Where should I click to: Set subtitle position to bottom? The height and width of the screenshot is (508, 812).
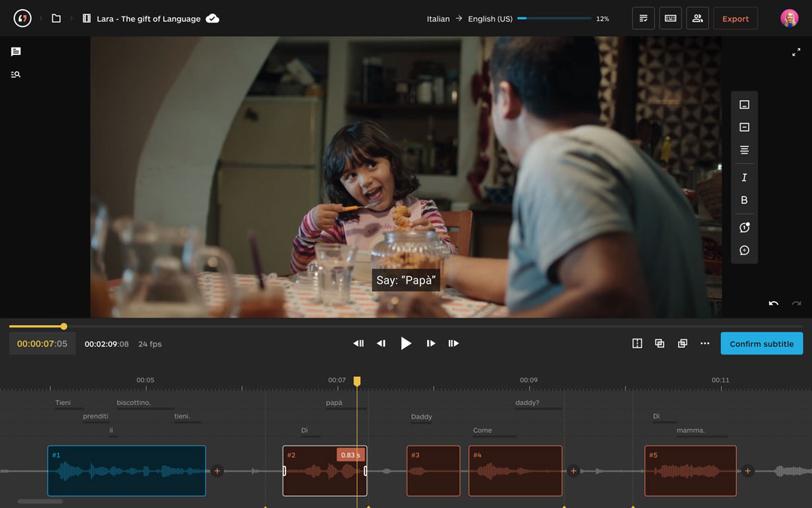click(744, 105)
